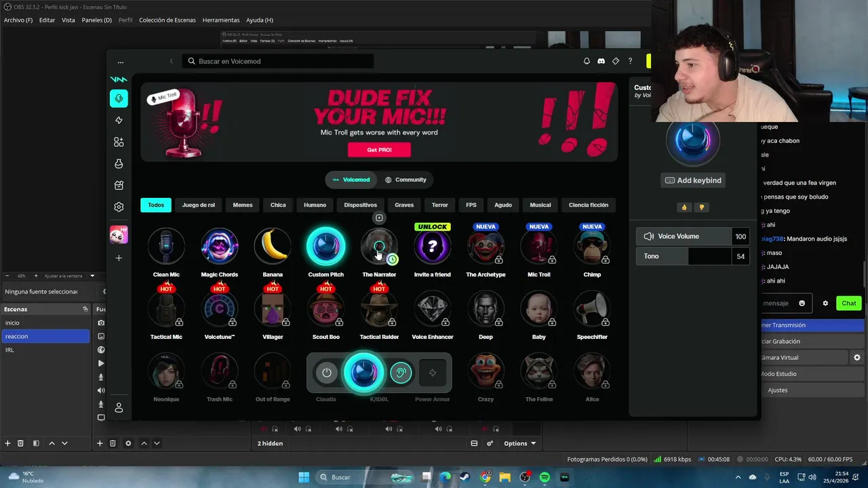868x488 pixels.
Task: Toggle the voice changer power button
Action: pyautogui.click(x=327, y=372)
